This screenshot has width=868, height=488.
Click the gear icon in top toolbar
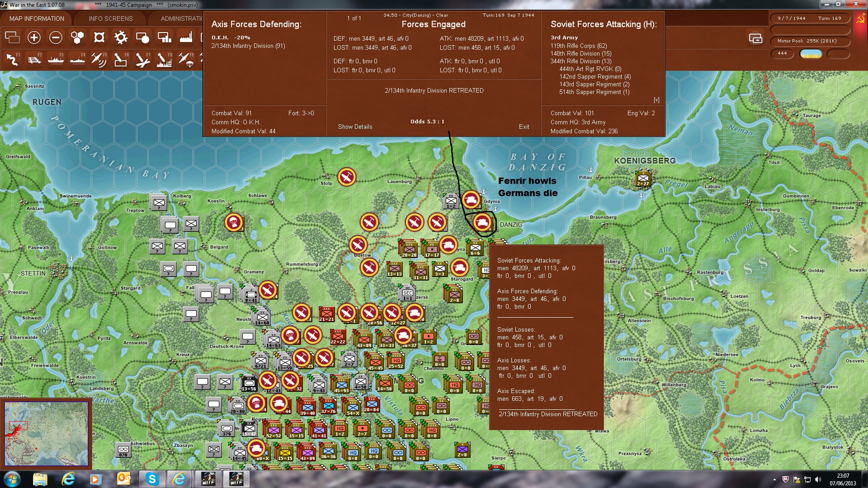tap(121, 38)
